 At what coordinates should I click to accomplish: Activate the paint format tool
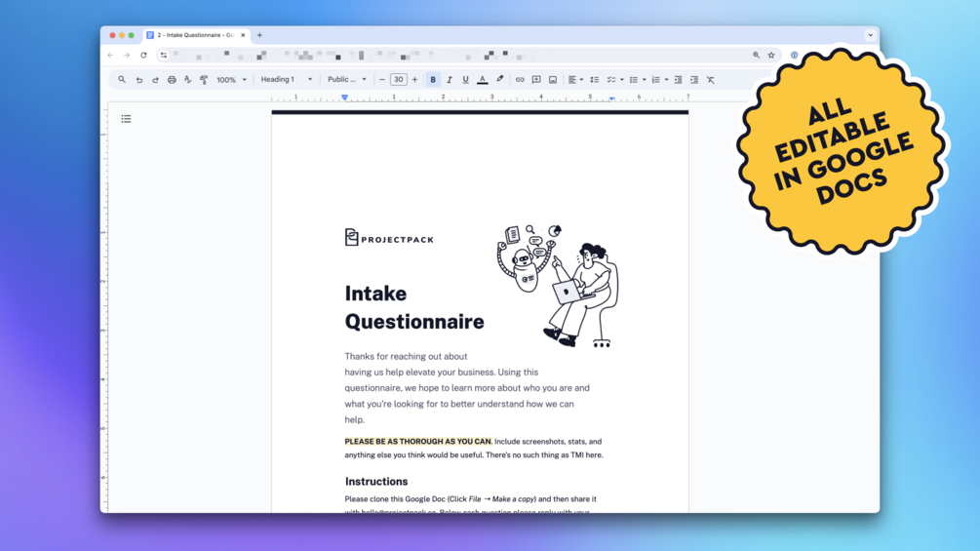tap(204, 80)
